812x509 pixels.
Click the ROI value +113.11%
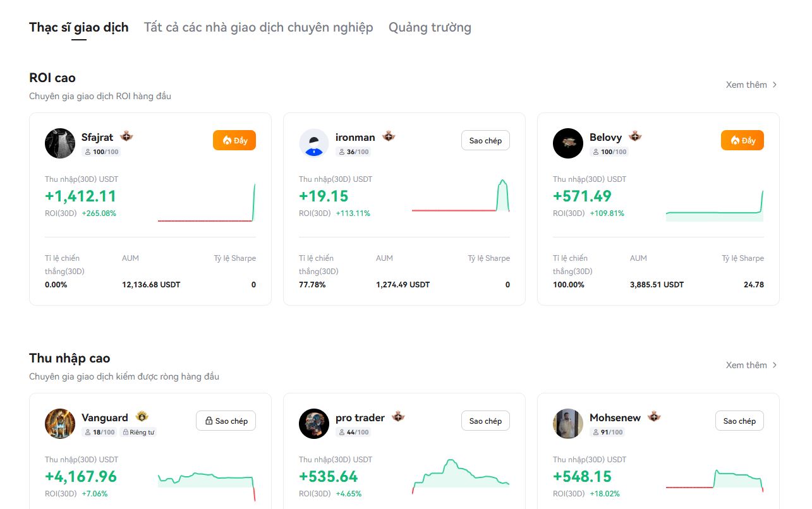353,213
